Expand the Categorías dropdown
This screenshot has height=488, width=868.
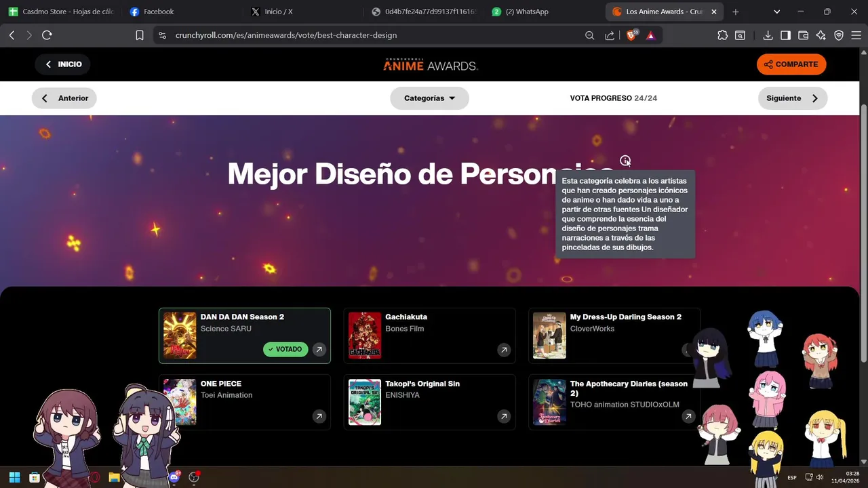(x=429, y=98)
